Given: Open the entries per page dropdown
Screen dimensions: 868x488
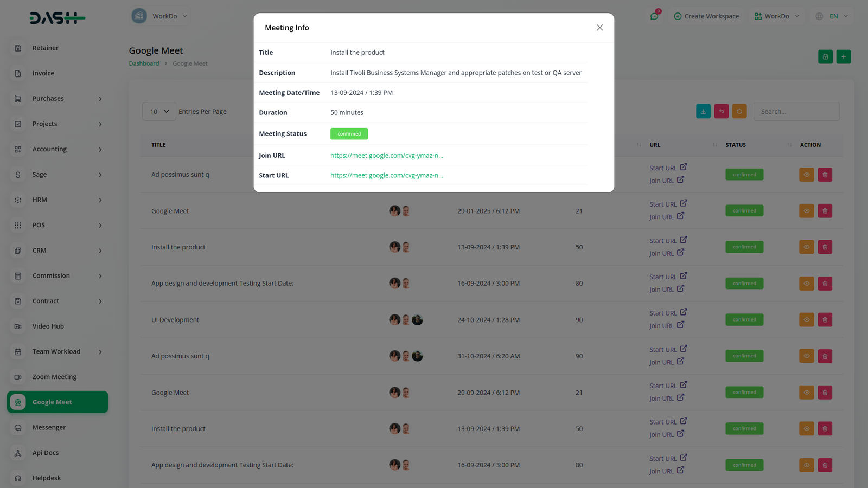Looking at the screenshot, I should tap(159, 112).
